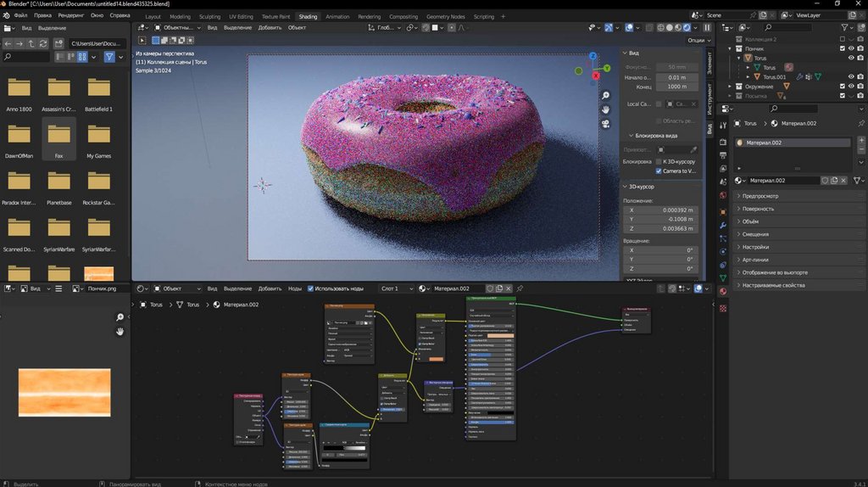Pause viewport rendering with the pause icon
This screenshot has width=868, height=487.
pos(708,27)
